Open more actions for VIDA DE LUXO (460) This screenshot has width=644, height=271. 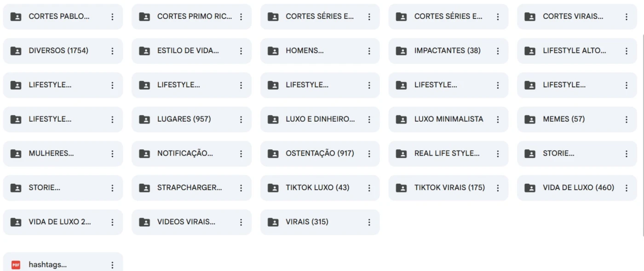[x=626, y=188]
